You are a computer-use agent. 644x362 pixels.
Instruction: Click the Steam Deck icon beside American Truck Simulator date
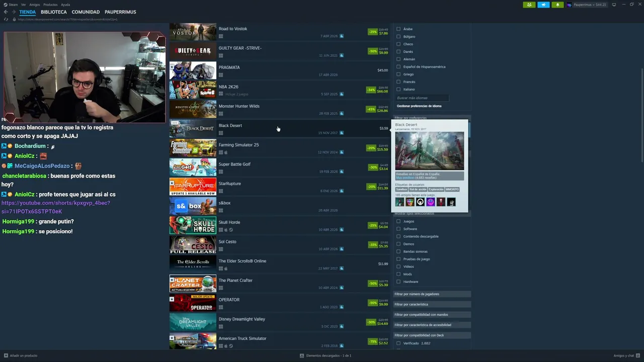tap(342, 346)
